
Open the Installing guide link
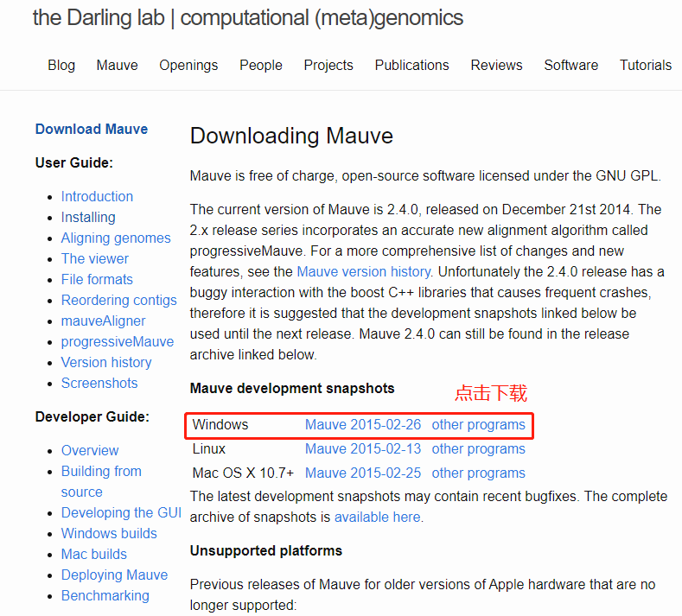(88, 218)
